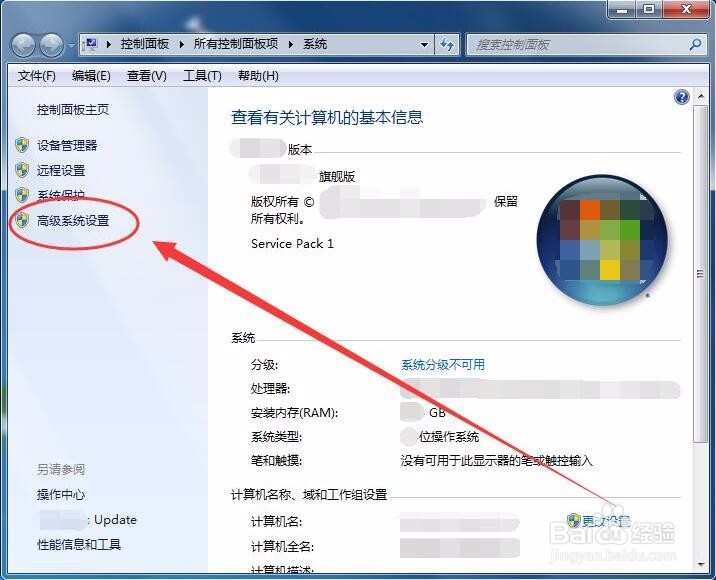Viewport: 716px width, 580px height.
Task: Click the Forward navigation arrow button
Action: point(51,45)
